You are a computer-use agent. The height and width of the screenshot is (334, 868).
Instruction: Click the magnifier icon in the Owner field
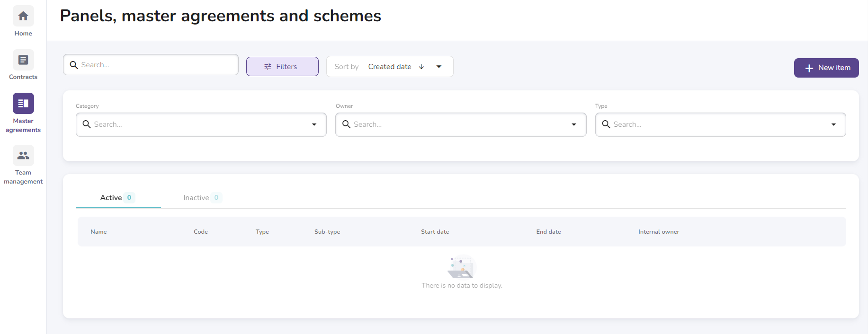(347, 124)
